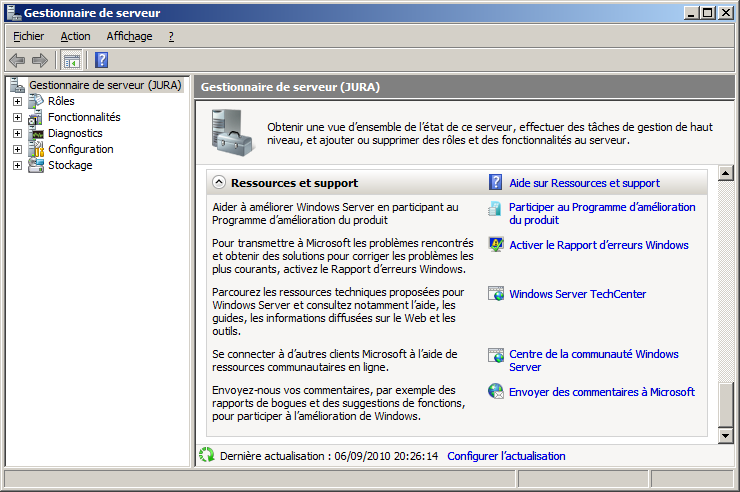
Task: Expand the Fonctionnalités tree node
Action: click(x=17, y=117)
